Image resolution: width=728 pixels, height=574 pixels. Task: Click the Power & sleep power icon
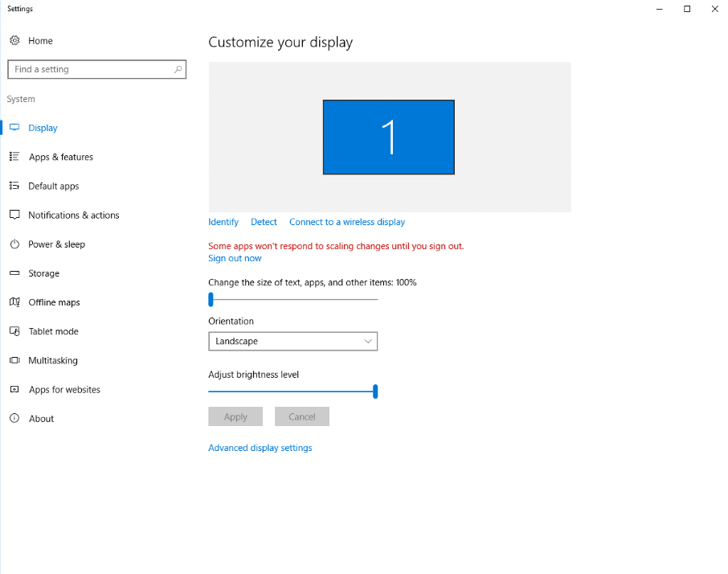coord(14,244)
